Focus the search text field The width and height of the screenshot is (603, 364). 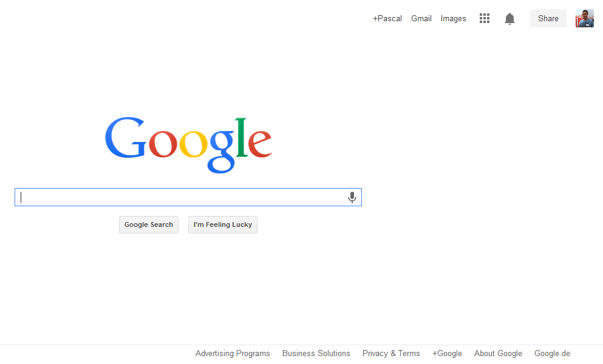tap(181, 197)
